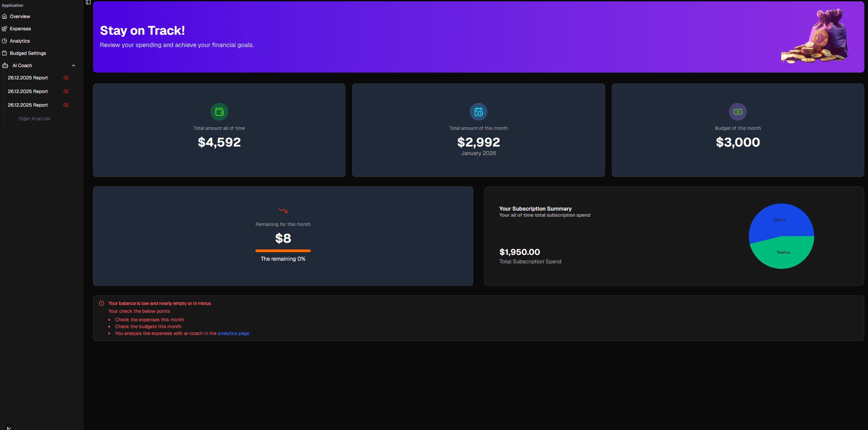
Task: Delete the first 26.12.2025 Report
Action: click(66, 78)
